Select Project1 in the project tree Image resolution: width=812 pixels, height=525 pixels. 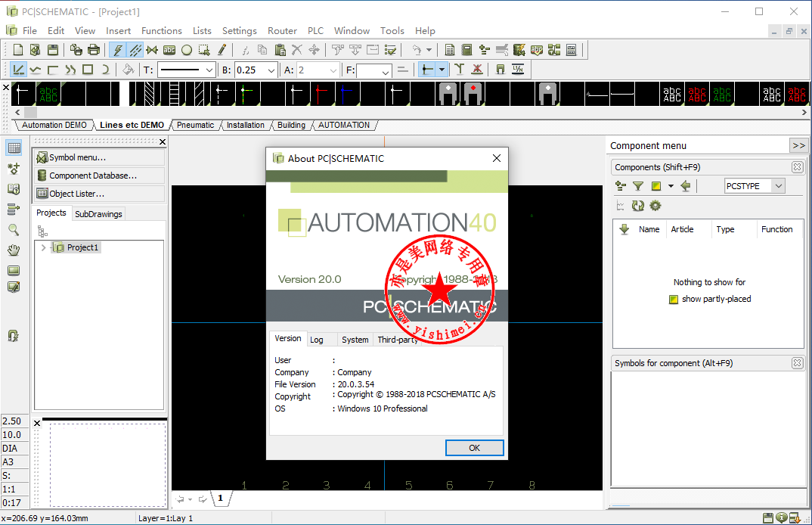[x=82, y=247]
